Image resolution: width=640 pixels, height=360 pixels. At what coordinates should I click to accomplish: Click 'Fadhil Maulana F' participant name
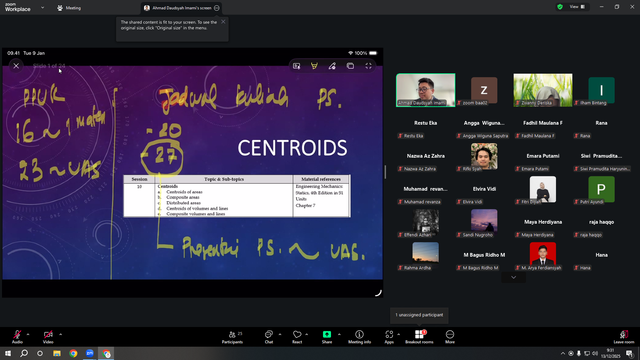click(x=543, y=123)
